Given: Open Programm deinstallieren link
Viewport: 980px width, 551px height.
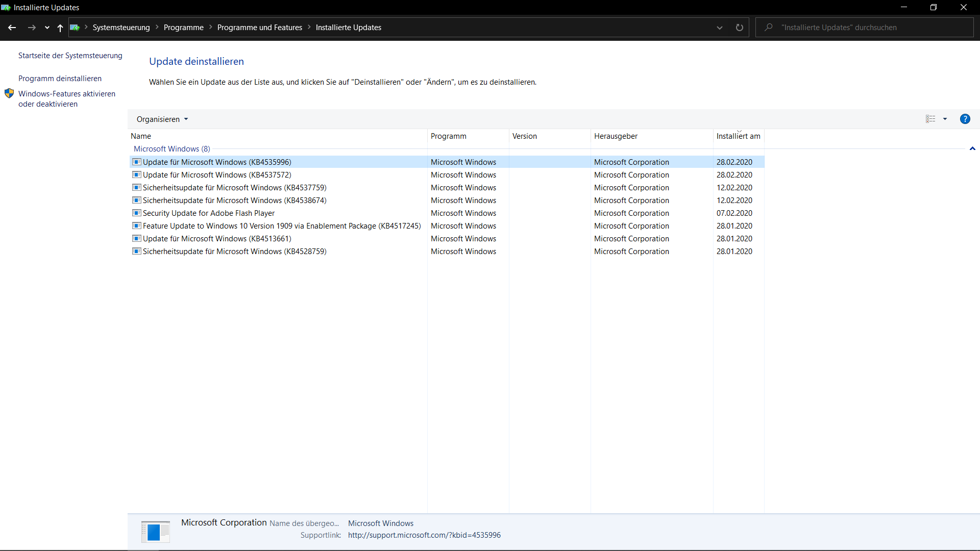Looking at the screenshot, I should 60,79.
